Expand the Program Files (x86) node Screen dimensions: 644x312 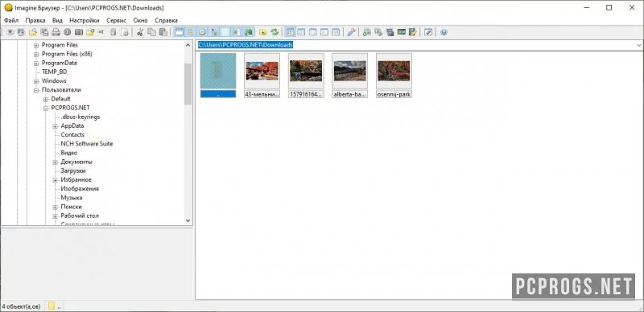[x=36, y=54]
